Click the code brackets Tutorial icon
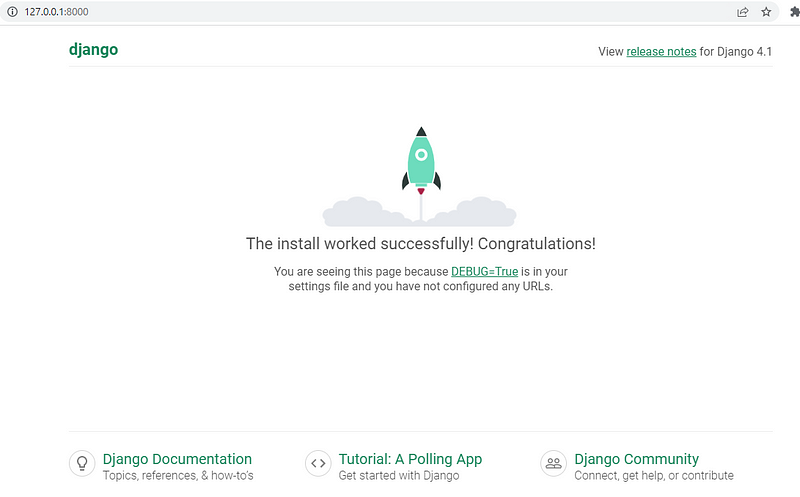The image size is (800, 497). 318,463
